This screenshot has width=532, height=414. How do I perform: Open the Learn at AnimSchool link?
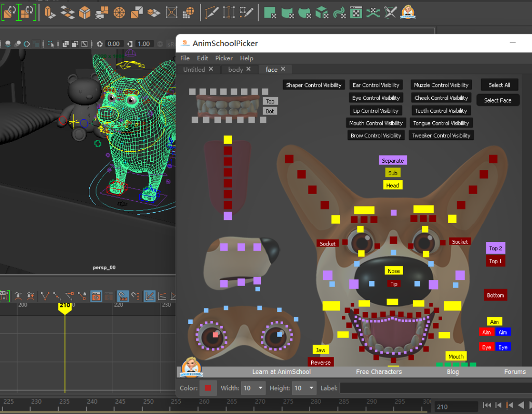click(281, 371)
